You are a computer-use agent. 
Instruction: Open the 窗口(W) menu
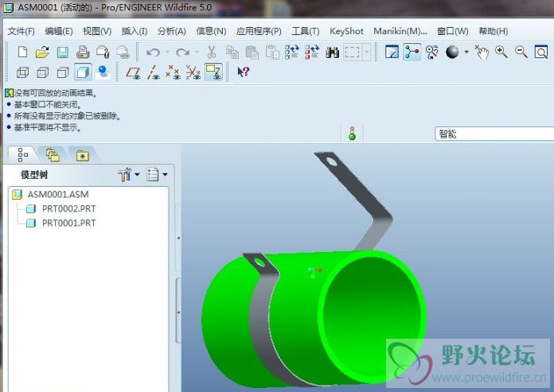click(x=453, y=31)
